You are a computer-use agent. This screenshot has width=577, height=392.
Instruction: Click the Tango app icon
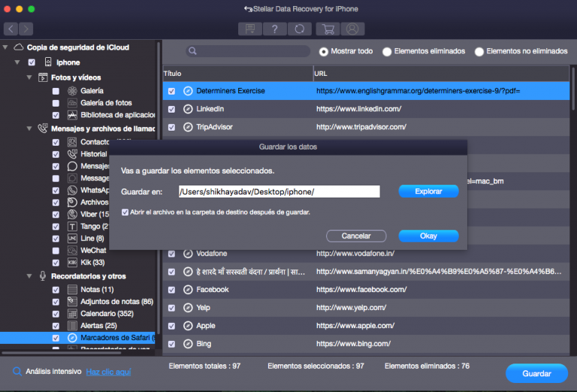(72, 226)
